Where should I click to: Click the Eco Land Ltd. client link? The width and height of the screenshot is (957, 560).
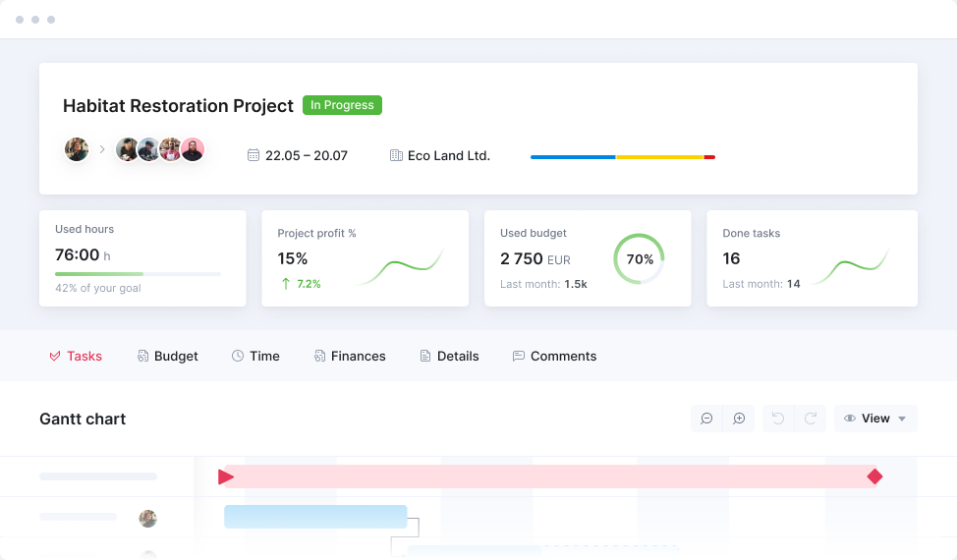pos(448,155)
